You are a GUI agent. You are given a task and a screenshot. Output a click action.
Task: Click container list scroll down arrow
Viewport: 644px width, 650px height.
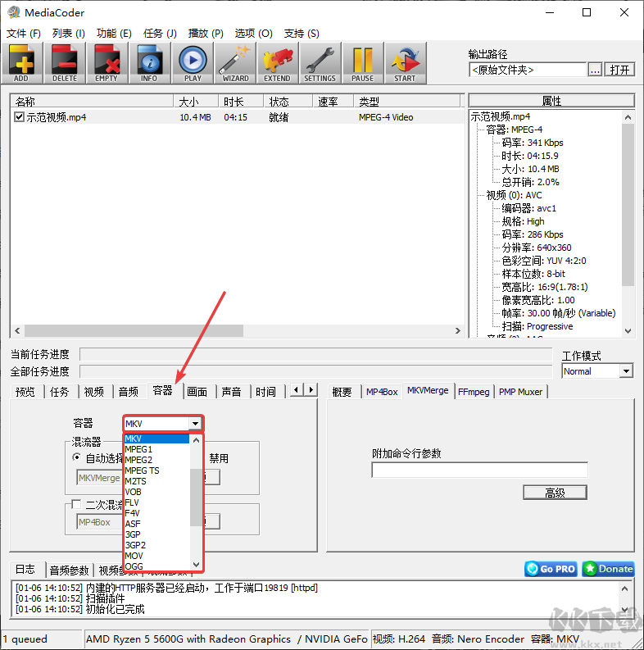[x=196, y=565]
